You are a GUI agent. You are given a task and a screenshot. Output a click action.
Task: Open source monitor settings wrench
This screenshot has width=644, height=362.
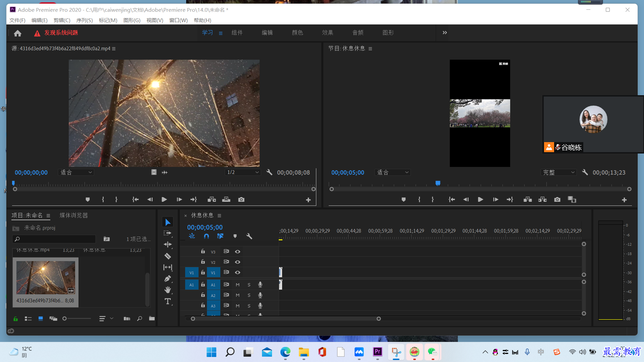tap(269, 172)
